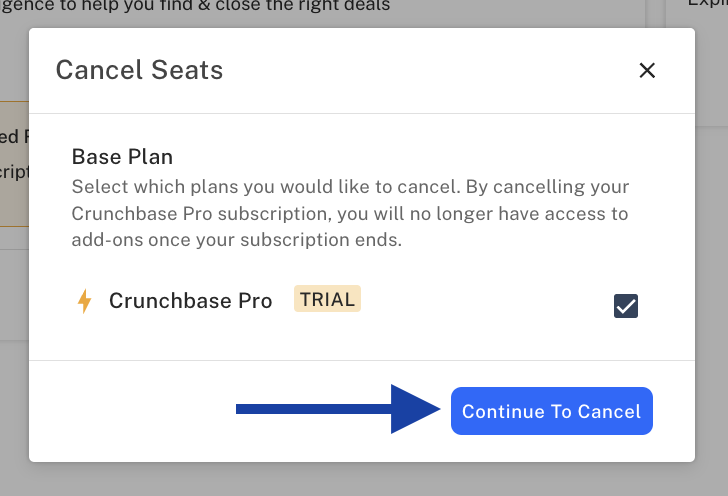Click the orange-bordered panel behind the dialog

tap(14, 163)
